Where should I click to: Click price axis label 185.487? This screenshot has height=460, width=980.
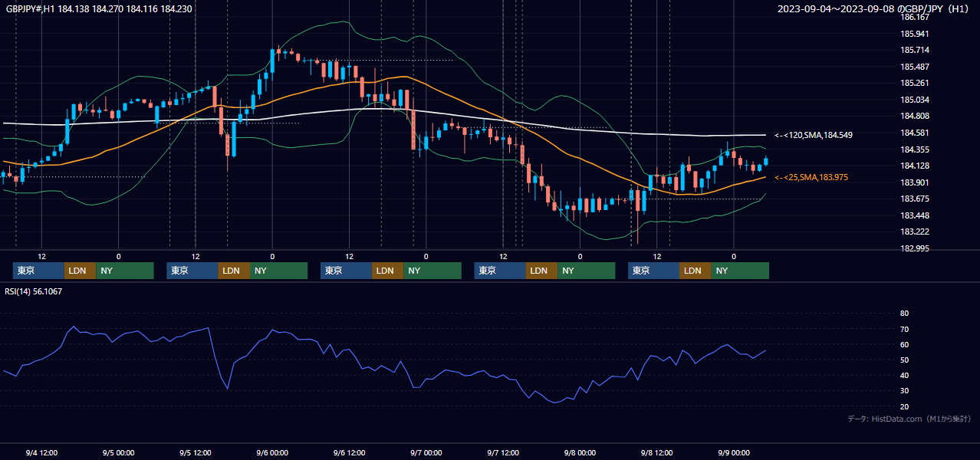point(915,67)
